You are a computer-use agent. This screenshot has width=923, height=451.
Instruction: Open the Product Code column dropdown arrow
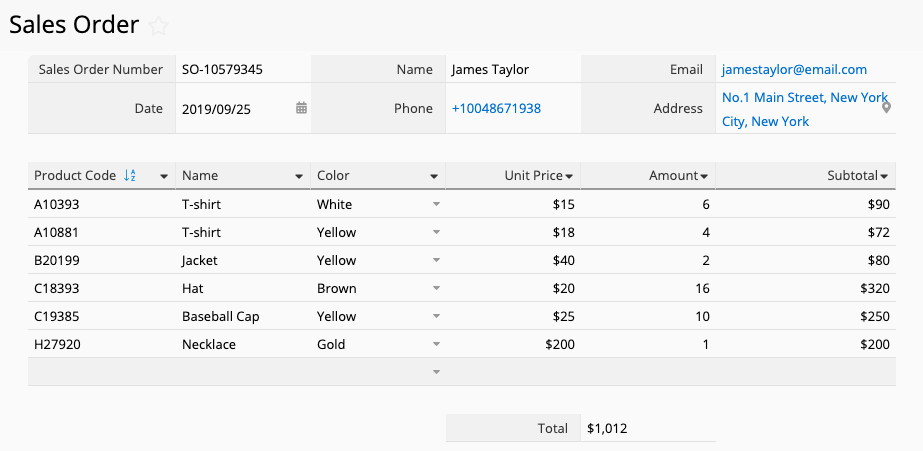(x=164, y=177)
